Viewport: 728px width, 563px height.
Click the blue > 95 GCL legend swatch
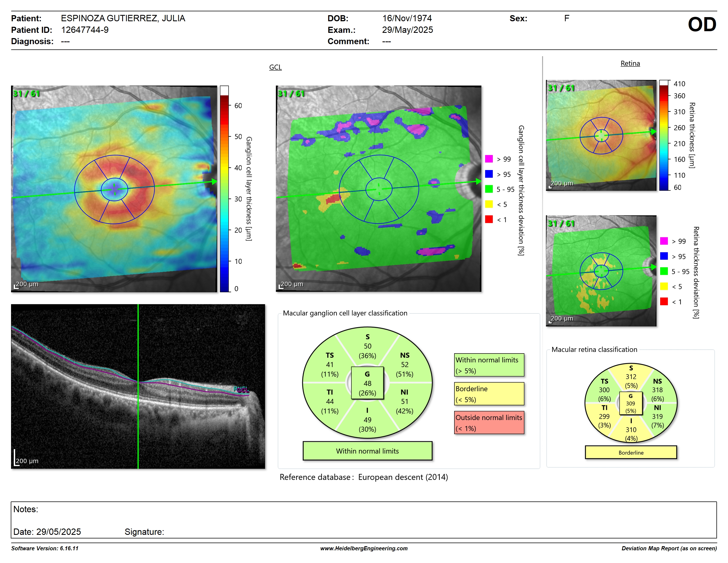489,174
